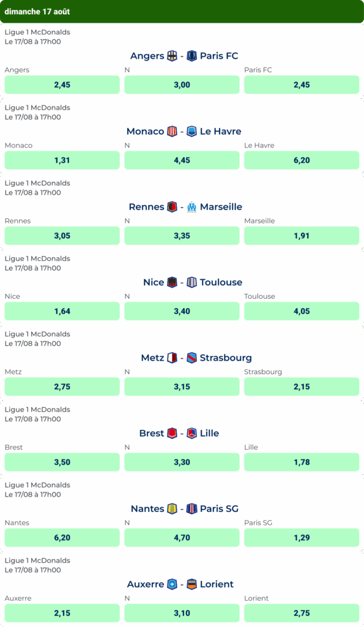Open the Auxerre - Lorient match title
This screenshot has height=627, width=364.
click(x=180, y=584)
